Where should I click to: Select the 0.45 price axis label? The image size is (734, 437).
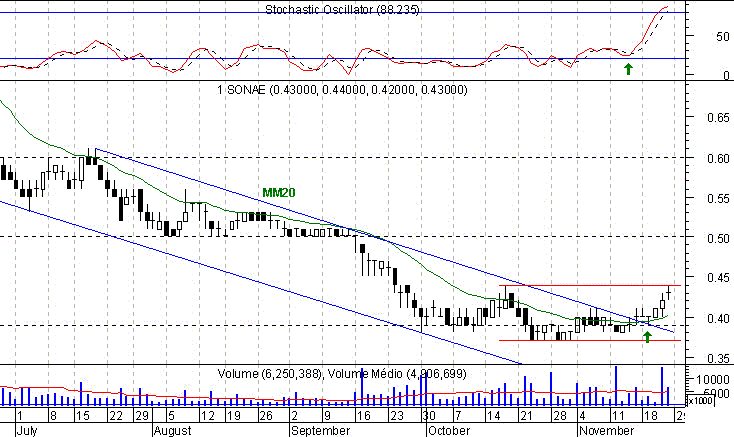[x=718, y=278]
